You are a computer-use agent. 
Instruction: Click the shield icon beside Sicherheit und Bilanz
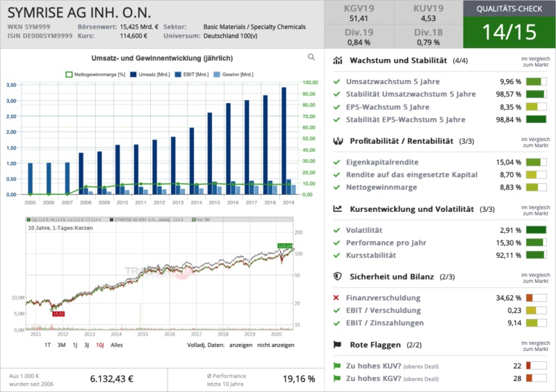coord(338,277)
